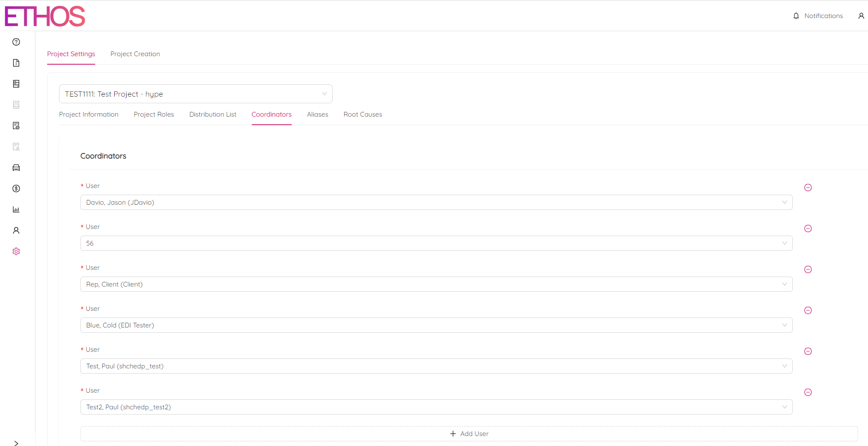Image resolution: width=868 pixels, height=446 pixels.
Task: Go to the Distribution List tab
Action: click(213, 114)
